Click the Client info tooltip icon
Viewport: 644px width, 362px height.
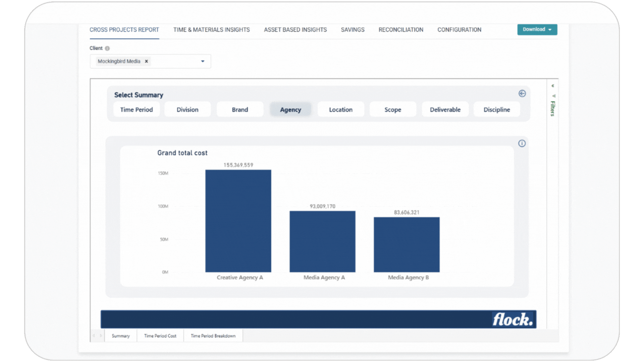[107, 48]
